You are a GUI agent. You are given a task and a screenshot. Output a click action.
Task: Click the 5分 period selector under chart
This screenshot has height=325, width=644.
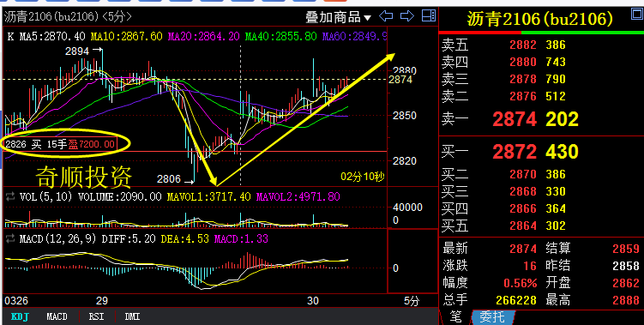411,301
